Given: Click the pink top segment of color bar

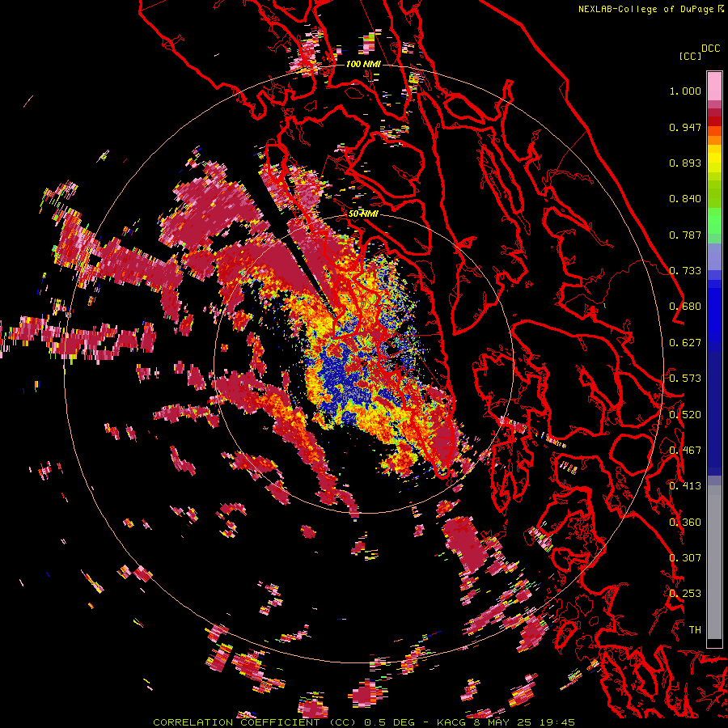Looking at the screenshot, I should 714,86.
